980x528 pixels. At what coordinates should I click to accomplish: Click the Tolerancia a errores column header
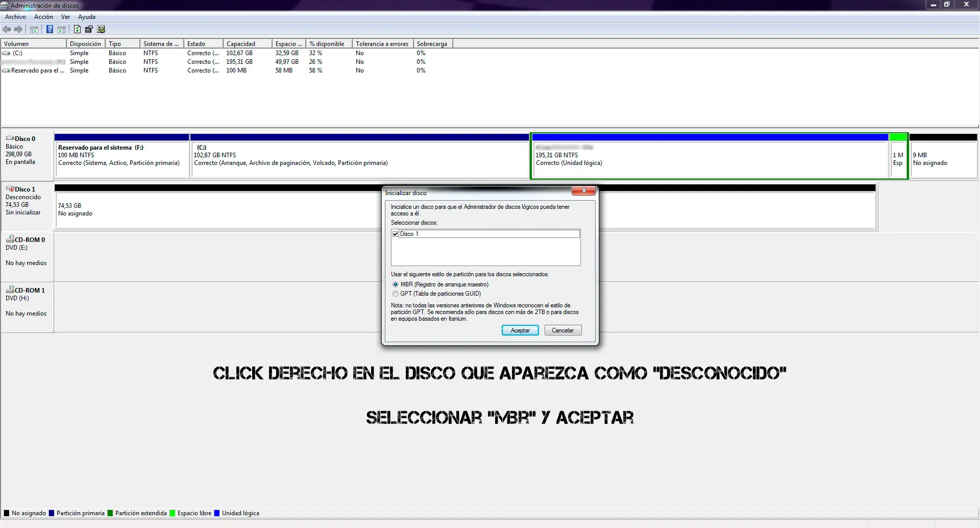coord(383,44)
